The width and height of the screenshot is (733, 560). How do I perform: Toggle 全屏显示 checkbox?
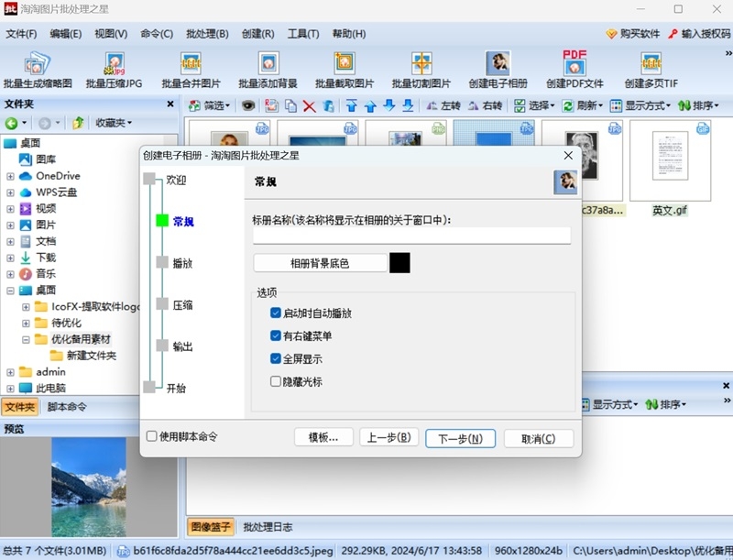276,358
